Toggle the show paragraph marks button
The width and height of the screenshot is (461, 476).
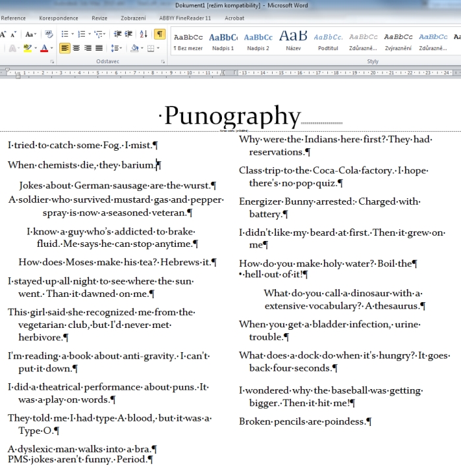160,34
